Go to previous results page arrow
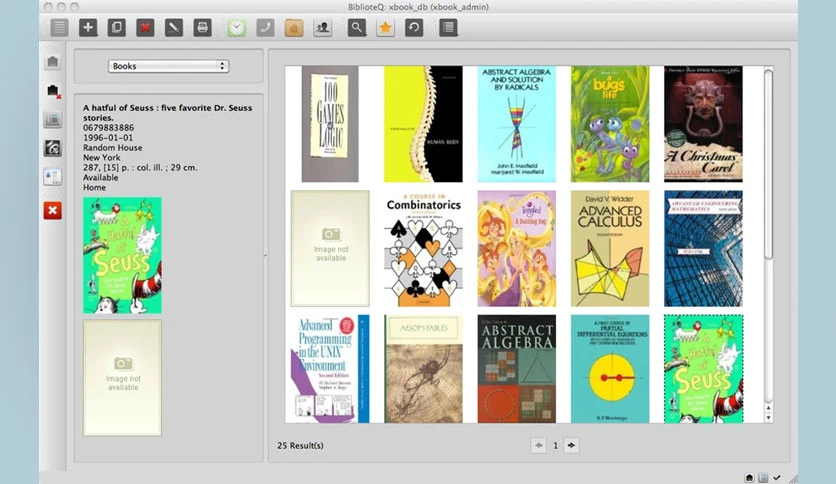Viewport: 836px width, 484px height. [538, 445]
